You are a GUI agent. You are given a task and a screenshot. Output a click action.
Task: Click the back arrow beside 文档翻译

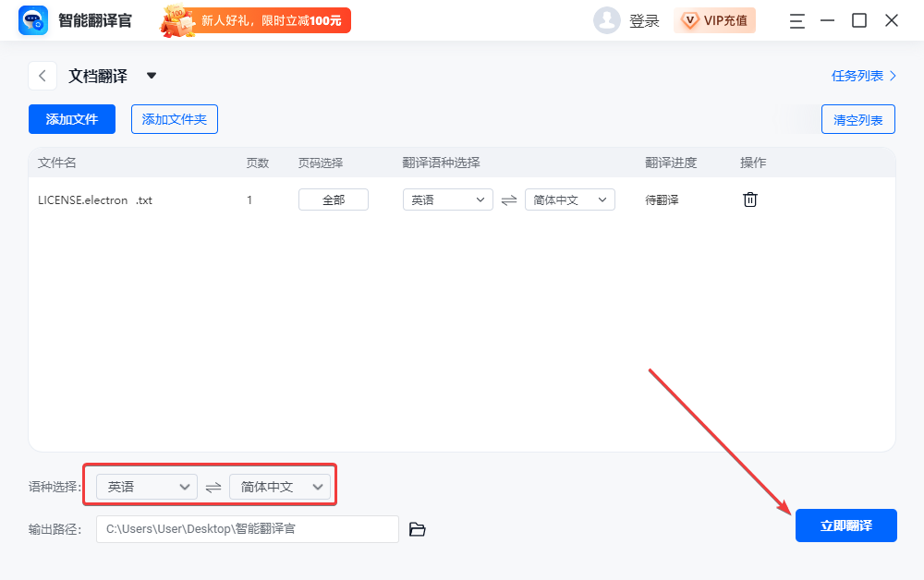[x=43, y=75]
